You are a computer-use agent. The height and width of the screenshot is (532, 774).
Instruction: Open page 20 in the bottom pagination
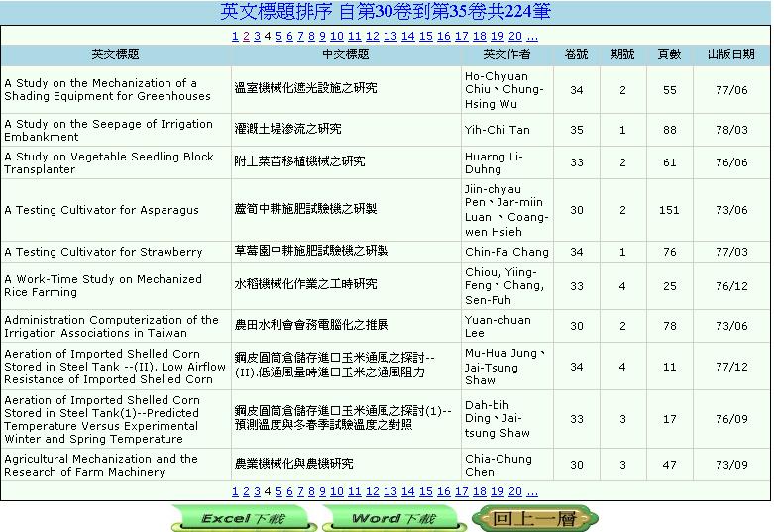tap(515, 491)
